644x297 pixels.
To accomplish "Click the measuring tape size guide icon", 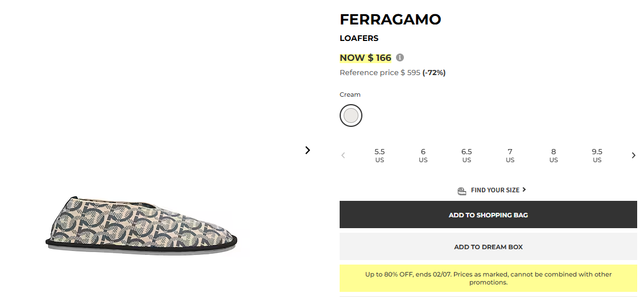I will tap(462, 191).
